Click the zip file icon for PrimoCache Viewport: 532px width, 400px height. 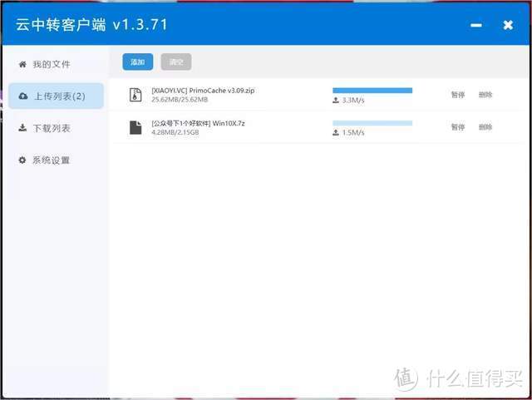click(x=135, y=95)
